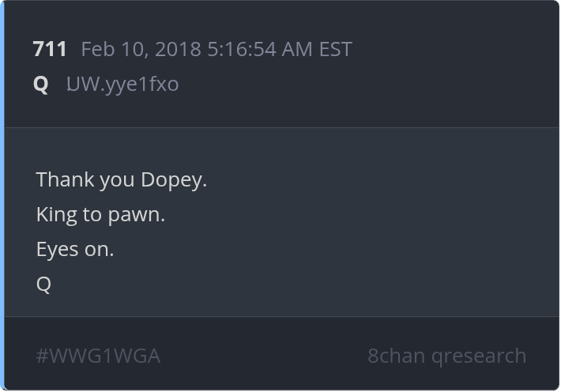Click the word you in first line
The width and height of the screenshot is (561, 392).
point(117,179)
